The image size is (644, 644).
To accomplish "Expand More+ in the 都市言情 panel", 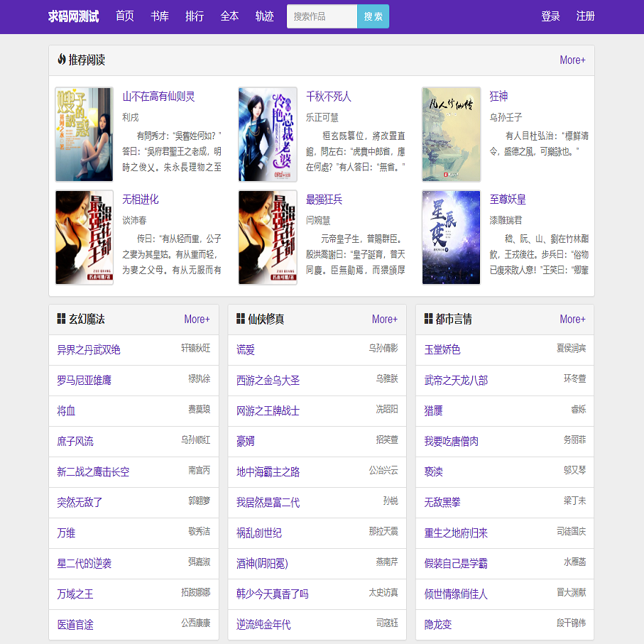I will [x=572, y=320].
